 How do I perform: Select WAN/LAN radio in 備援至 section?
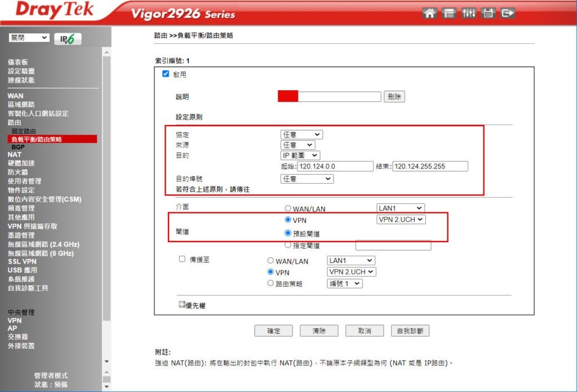(270, 261)
